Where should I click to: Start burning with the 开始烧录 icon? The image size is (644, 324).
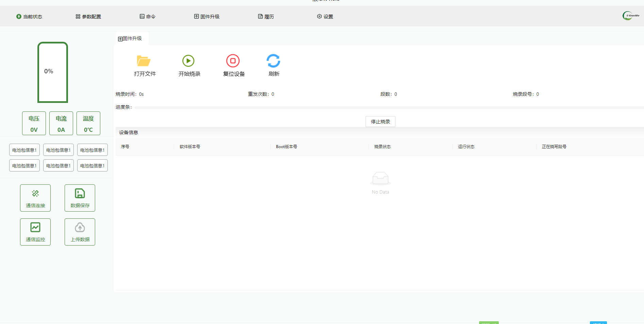pos(188,61)
